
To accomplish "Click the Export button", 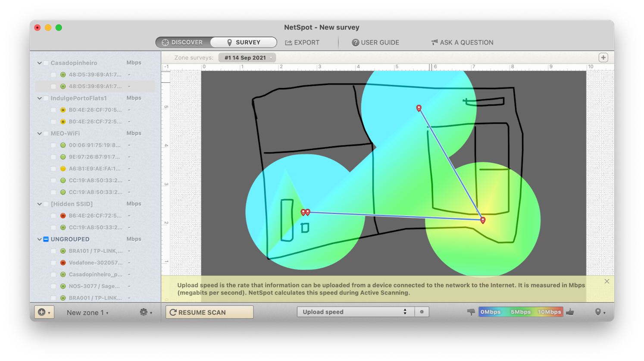I will click(302, 42).
